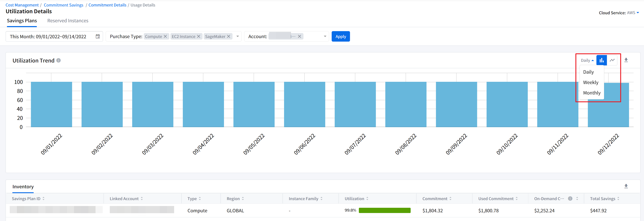644x221 pixels.
Task: Remove the SageMaker purchase type tag
Action: pyautogui.click(x=229, y=37)
